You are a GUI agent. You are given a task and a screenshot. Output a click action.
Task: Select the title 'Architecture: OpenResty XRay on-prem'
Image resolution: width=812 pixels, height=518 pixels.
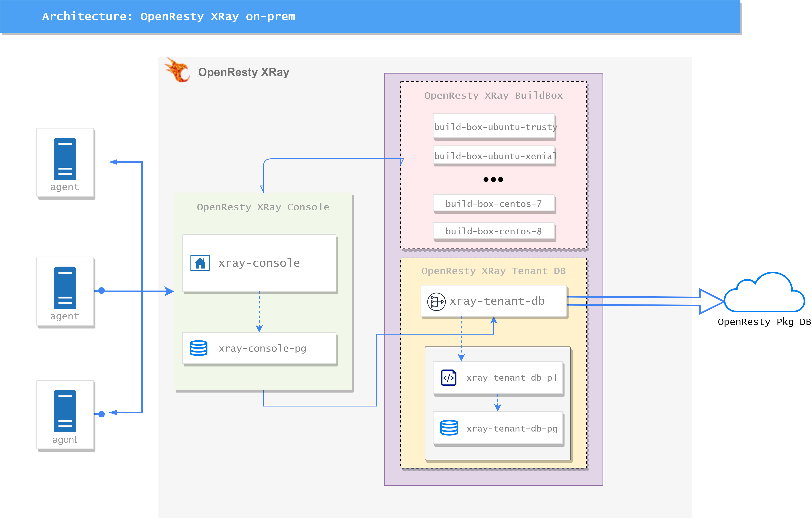click(x=169, y=17)
